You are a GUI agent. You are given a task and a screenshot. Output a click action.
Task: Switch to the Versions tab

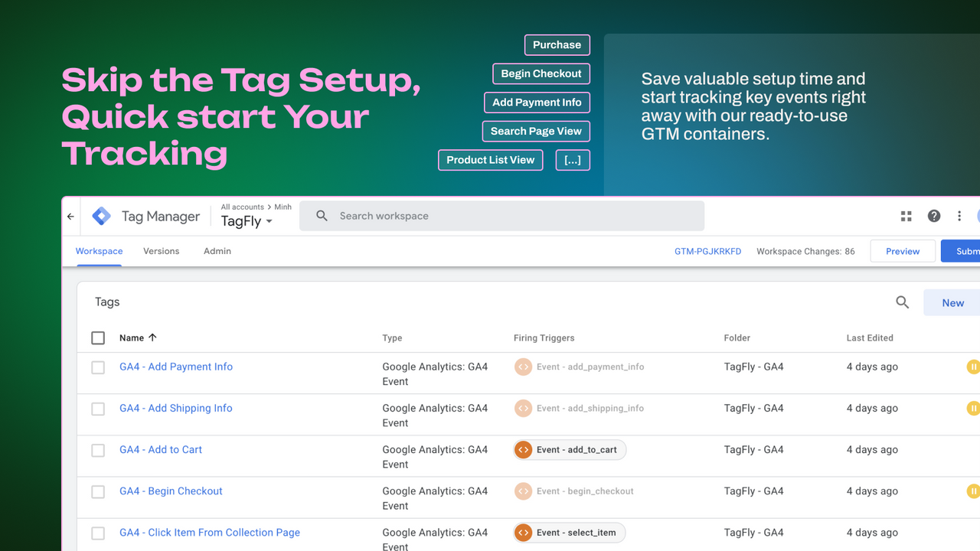162,251
